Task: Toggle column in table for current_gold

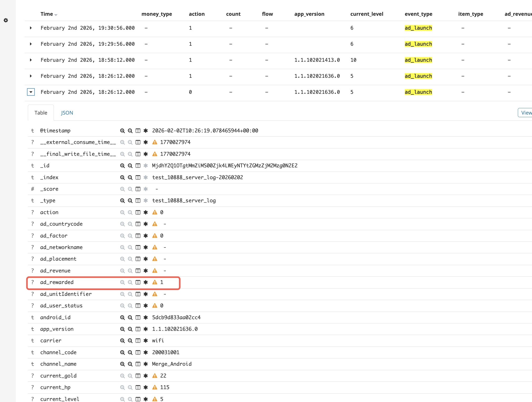Action: point(138,375)
